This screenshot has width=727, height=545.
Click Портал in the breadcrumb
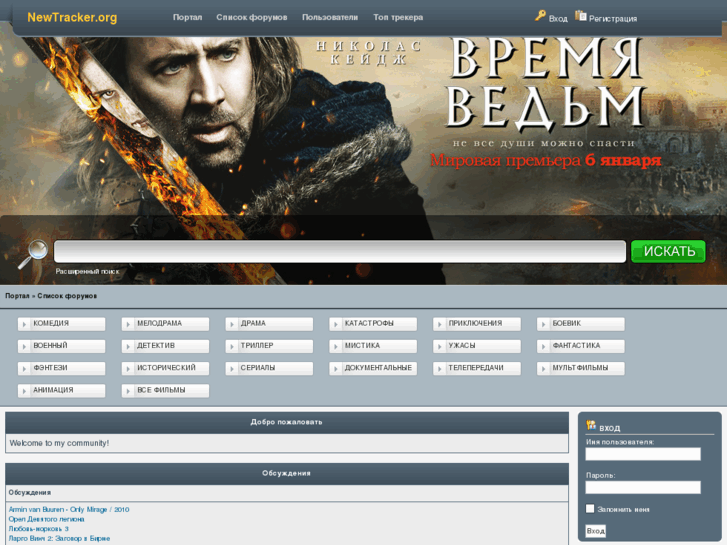17,296
